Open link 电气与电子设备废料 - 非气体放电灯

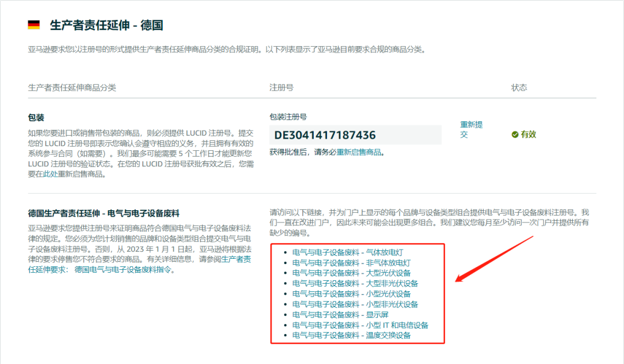[351, 262]
